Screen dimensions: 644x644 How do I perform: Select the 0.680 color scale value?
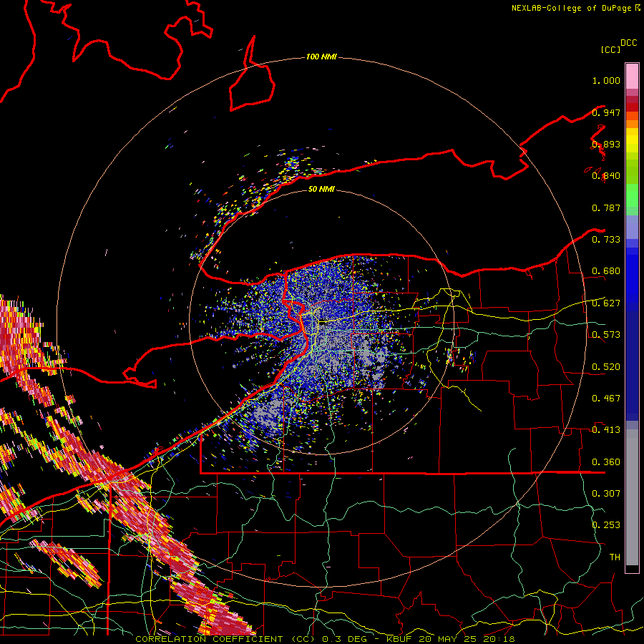606,271
